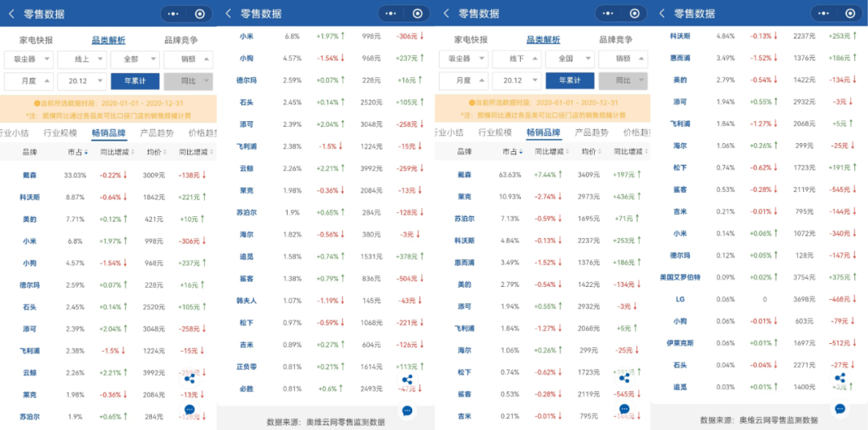
Task: Switch to 品牌竞争 tab on 线上 screen
Action: click(x=182, y=40)
